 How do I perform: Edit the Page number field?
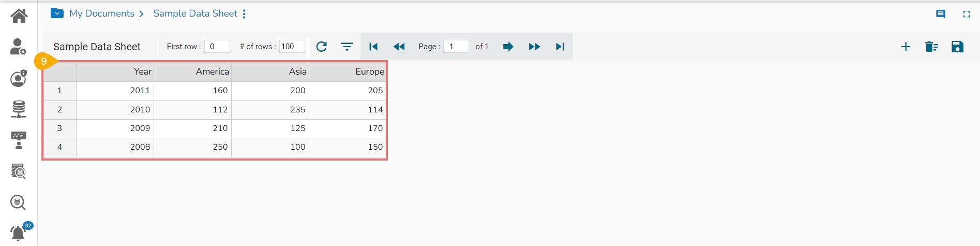[x=456, y=47]
